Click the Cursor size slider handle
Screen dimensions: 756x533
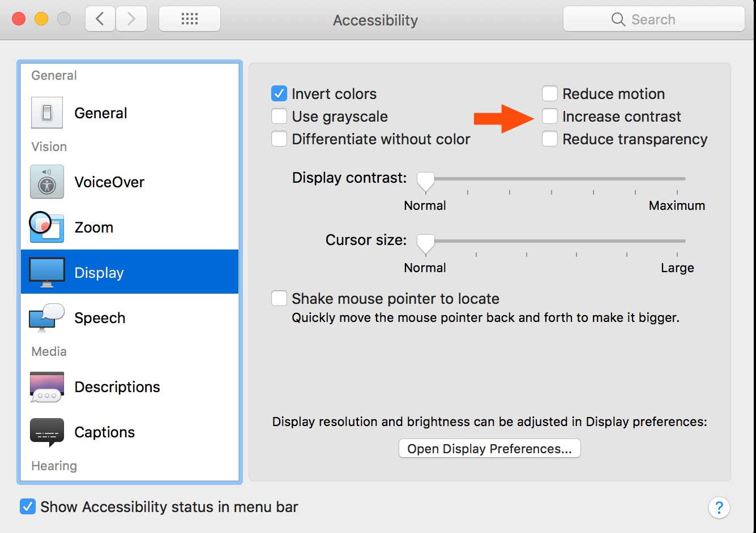pyautogui.click(x=425, y=244)
